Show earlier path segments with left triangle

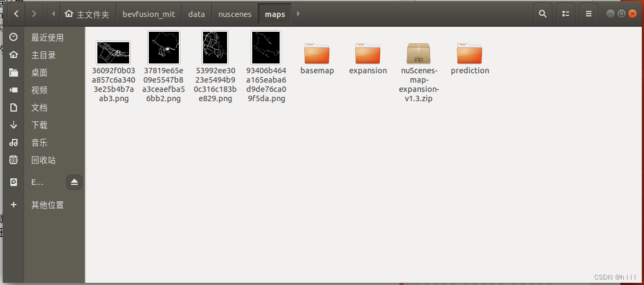(54, 14)
